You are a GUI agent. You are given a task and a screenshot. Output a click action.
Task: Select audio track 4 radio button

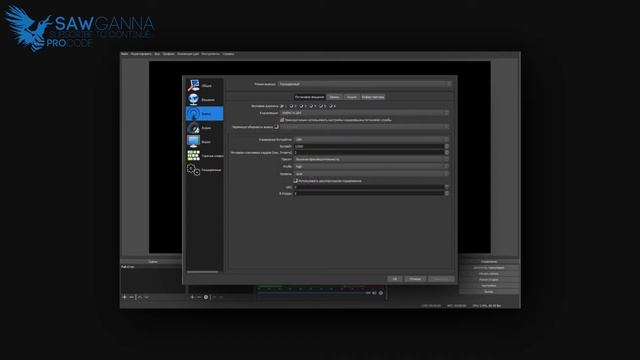click(311, 106)
